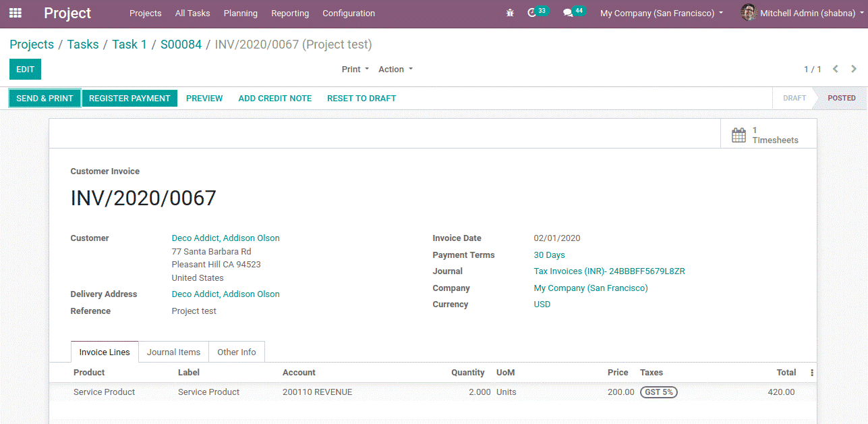
Task: Click the 2.000 quantity cell
Action: pyautogui.click(x=480, y=392)
